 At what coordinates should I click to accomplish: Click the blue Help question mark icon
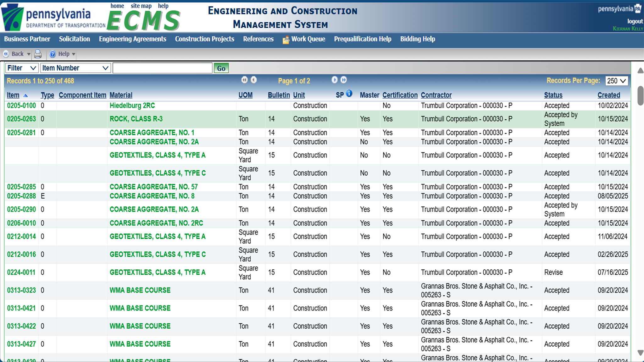(53, 54)
